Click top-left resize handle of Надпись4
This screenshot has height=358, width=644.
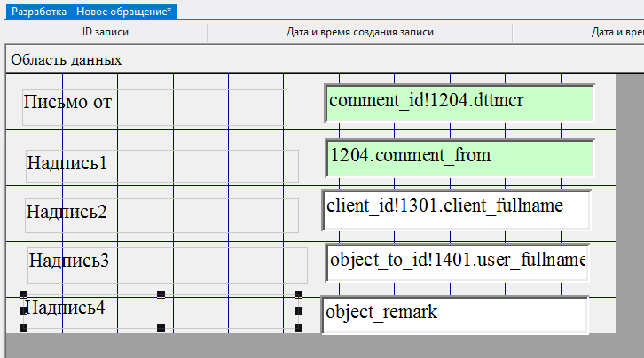(23, 294)
